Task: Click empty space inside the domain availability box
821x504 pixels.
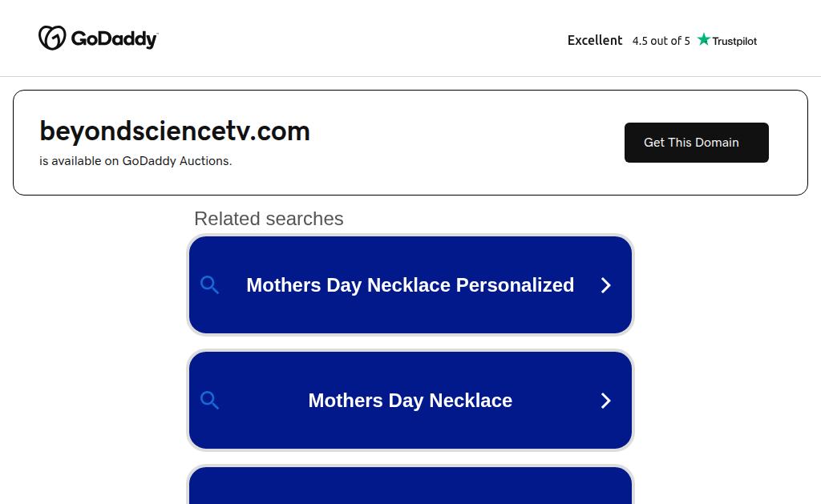Action: pyautogui.click(x=465, y=144)
